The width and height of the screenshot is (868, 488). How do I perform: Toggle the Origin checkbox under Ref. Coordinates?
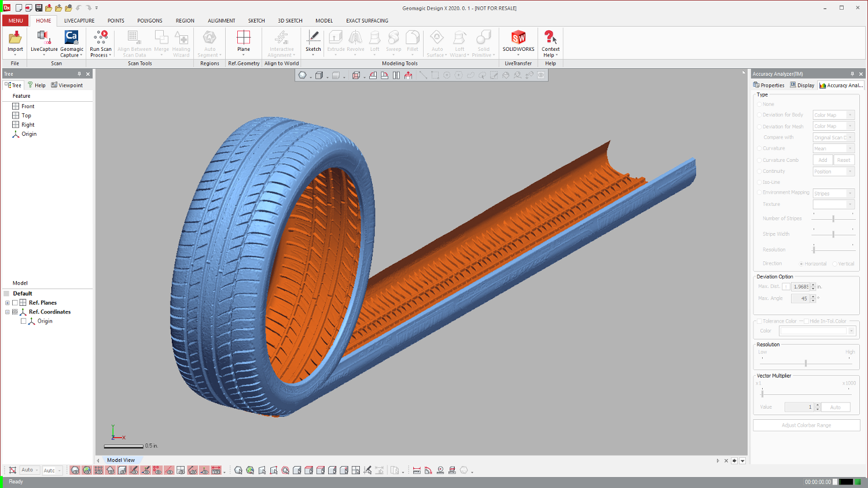pyautogui.click(x=24, y=321)
